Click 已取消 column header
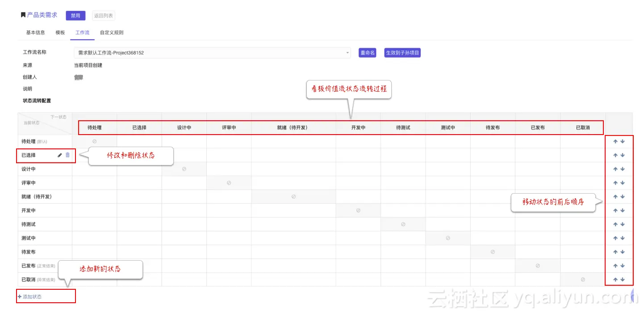Screen dimensions: 644x313 click(582, 127)
